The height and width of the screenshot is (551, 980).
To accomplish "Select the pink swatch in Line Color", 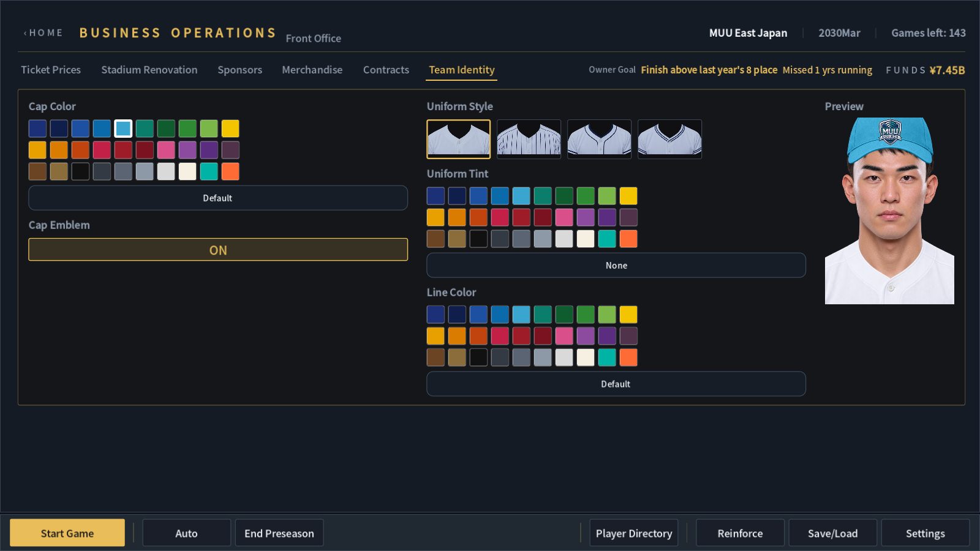I will coord(564,336).
